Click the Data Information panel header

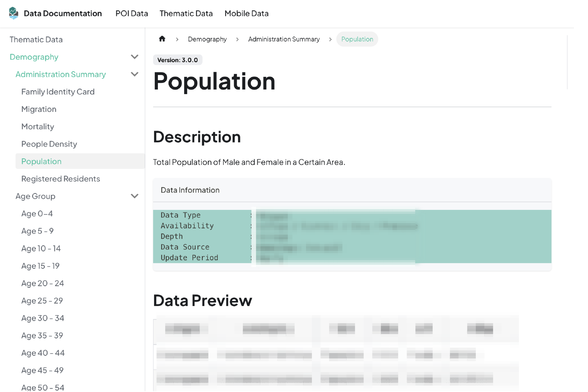352,190
